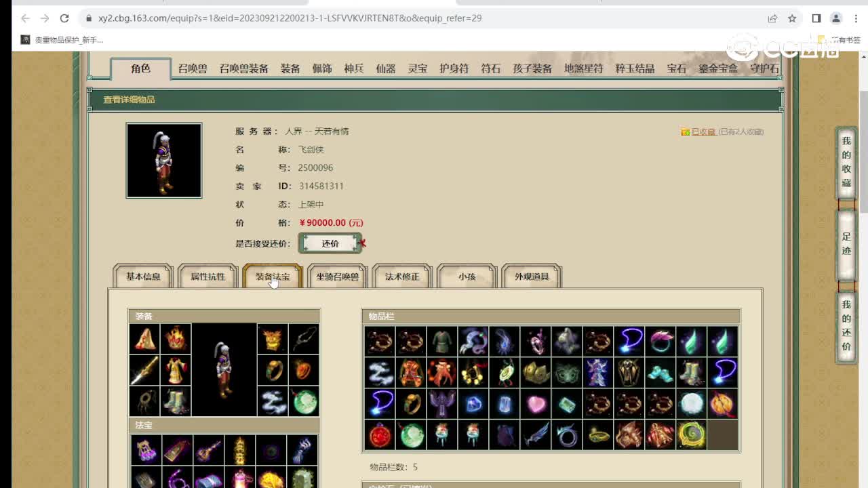The image size is (868, 488).
Task: Click the browser address bar URL
Action: [x=290, y=18]
